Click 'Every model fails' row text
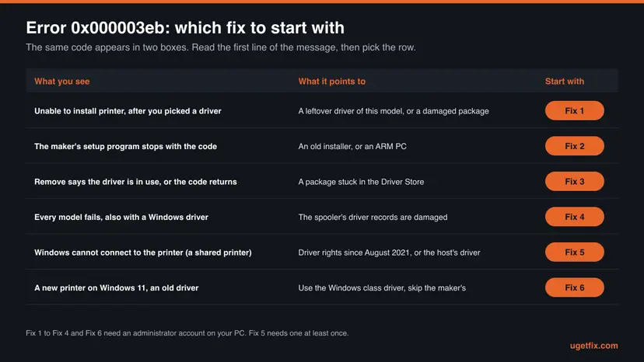The image size is (644, 362). 121,217
